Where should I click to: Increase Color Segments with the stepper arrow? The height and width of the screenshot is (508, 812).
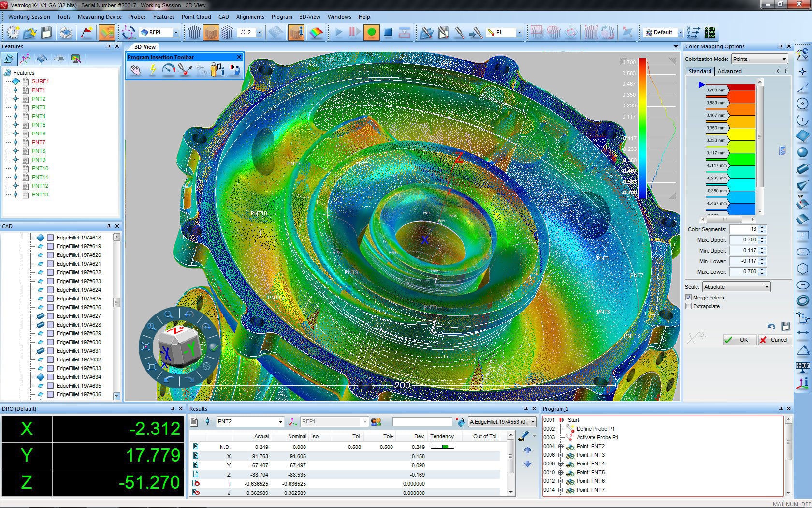762,227
